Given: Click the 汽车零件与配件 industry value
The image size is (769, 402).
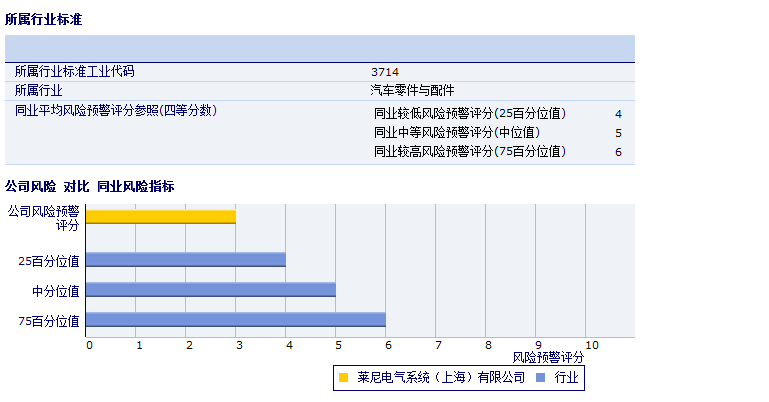Looking at the screenshot, I should point(412,90).
